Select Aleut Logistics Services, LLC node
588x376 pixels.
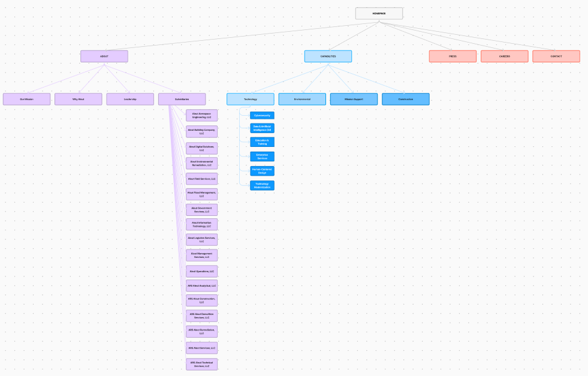pyautogui.click(x=202, y=240)
